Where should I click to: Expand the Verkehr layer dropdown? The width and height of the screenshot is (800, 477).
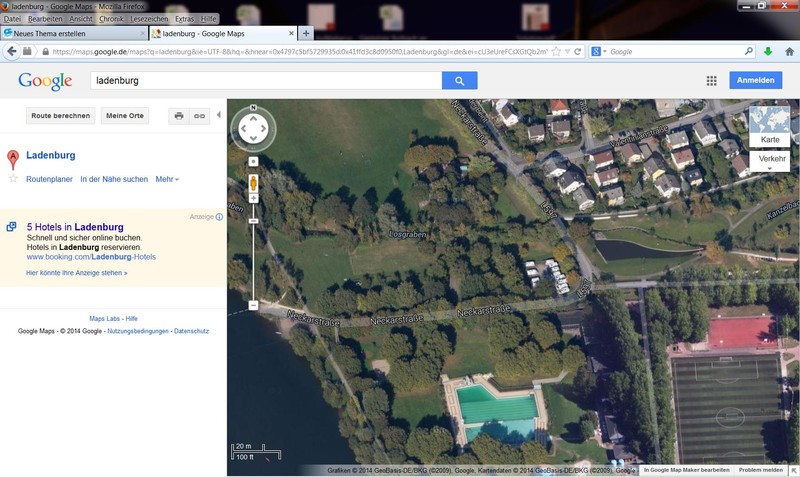point(770,162)
